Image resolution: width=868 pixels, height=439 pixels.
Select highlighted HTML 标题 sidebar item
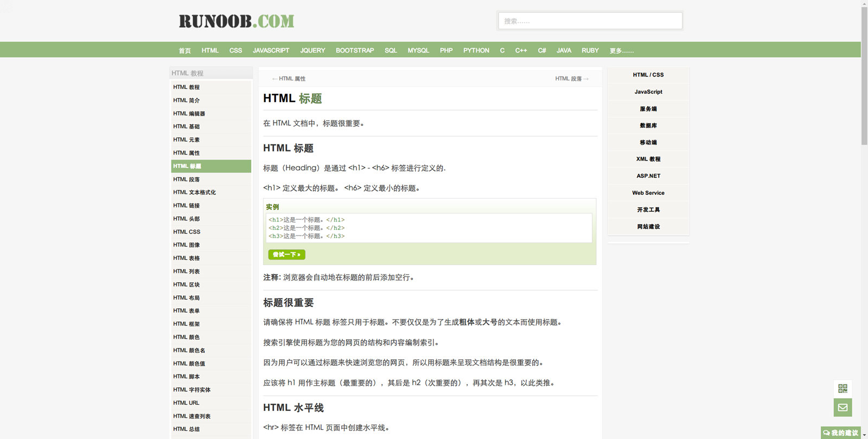coord(211,166)
